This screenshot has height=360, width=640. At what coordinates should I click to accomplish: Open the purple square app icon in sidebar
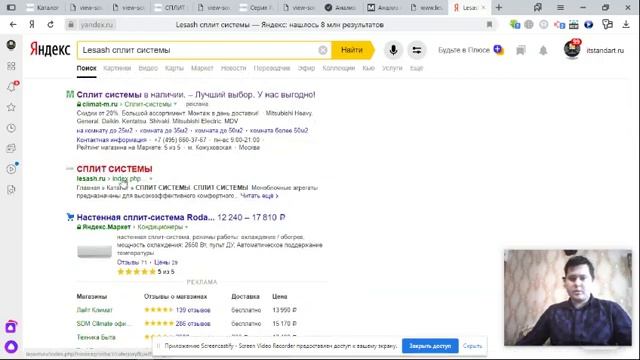[11, 327]
